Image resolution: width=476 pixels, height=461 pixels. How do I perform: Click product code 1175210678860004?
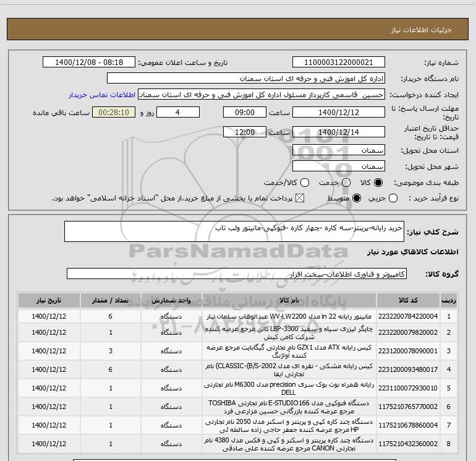pyautogui.click(x=408, y=425)
